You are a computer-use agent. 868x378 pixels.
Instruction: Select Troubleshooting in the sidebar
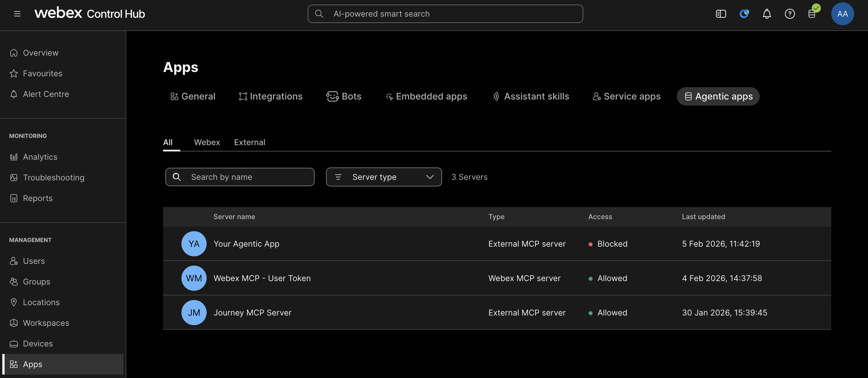click(54, 178)
